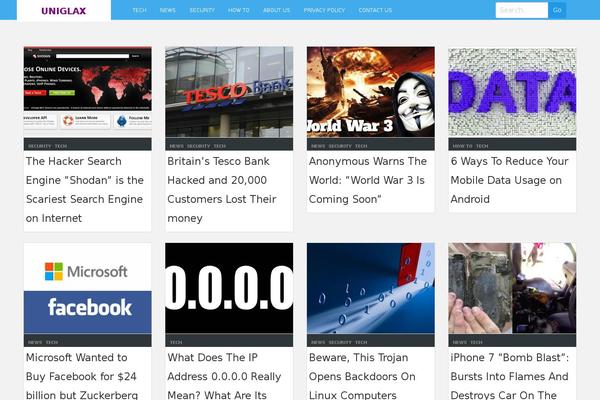Select Security tag under the Linux Trojan article
This screenshot has width=600, height=400.
[x=340, y=343]
